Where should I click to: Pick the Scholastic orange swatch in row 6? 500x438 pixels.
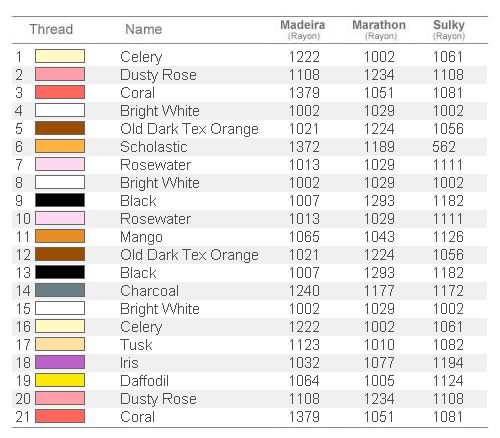60,146
